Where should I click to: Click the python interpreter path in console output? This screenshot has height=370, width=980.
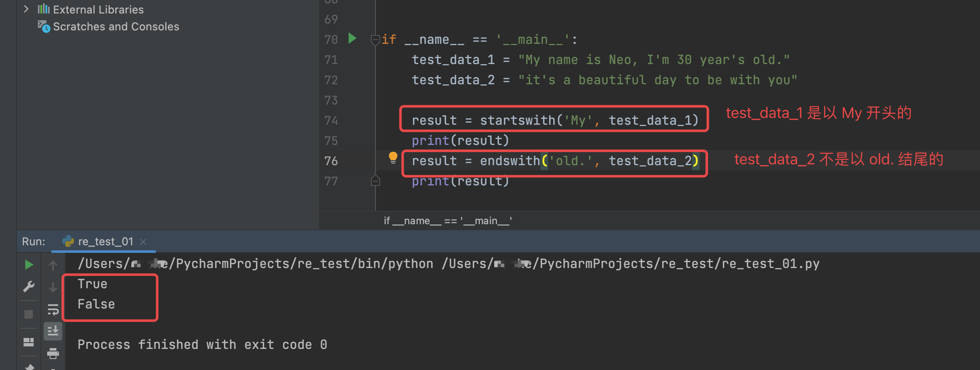click(256, 264)
